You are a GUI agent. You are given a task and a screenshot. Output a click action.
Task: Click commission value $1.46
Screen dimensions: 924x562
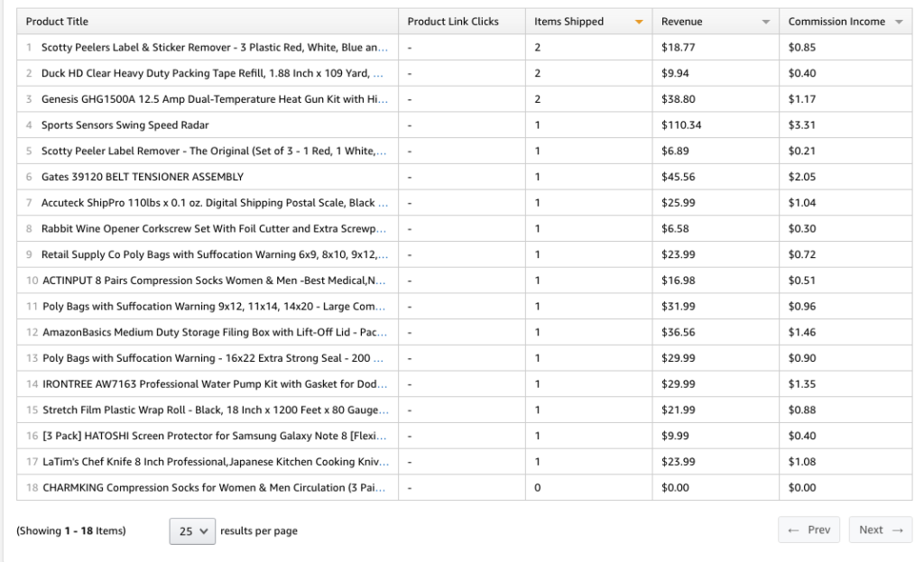pyautogui.click(x=802, y=332)
